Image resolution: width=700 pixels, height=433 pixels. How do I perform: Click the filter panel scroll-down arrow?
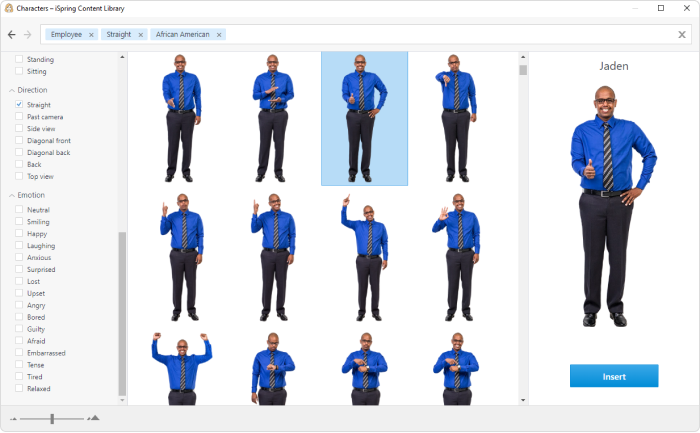122,400
